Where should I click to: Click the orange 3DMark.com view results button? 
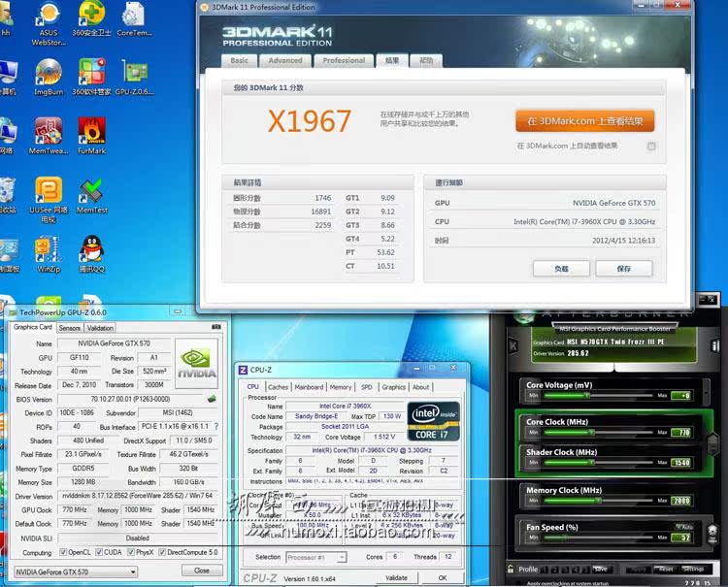[584, 121]
